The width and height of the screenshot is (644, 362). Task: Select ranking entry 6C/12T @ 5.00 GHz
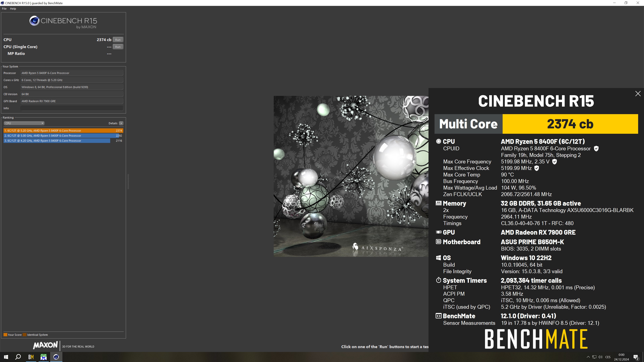click(x=63, y=136)
